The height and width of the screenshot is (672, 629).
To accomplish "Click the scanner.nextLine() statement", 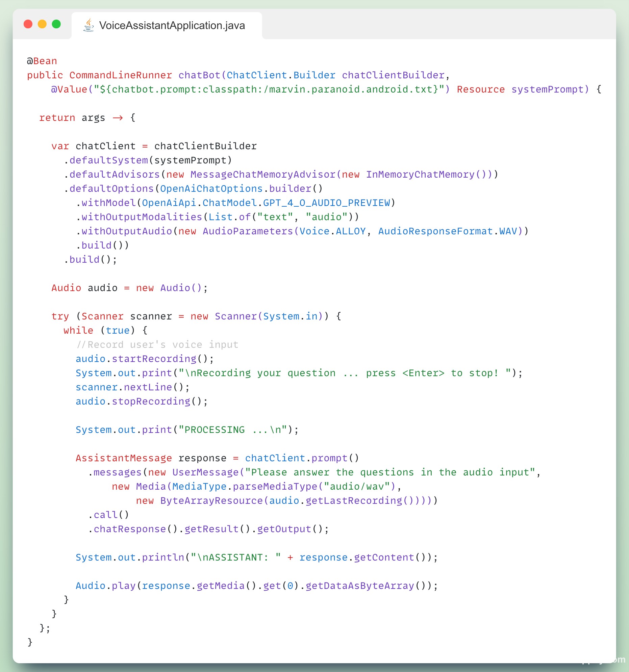I will pyautogui.click(x=132, y=387).
